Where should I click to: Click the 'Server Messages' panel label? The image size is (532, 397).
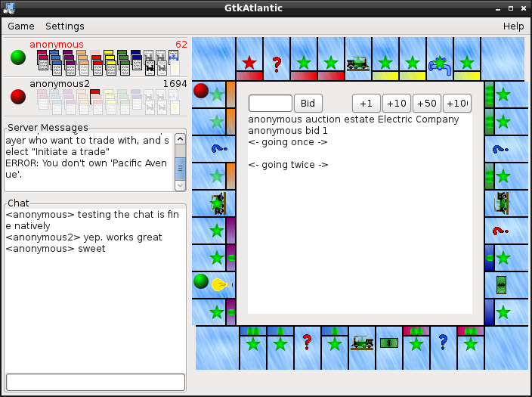[x=48, y=127]
